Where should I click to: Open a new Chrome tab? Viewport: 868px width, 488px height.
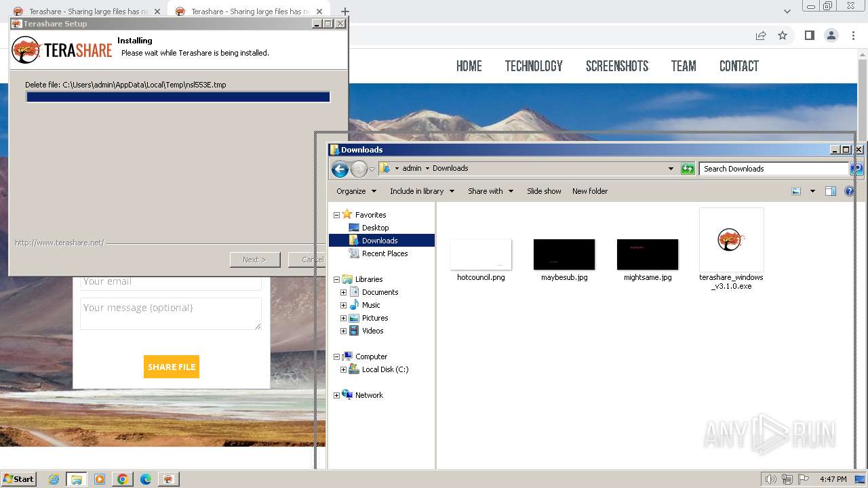pos(344,12)
